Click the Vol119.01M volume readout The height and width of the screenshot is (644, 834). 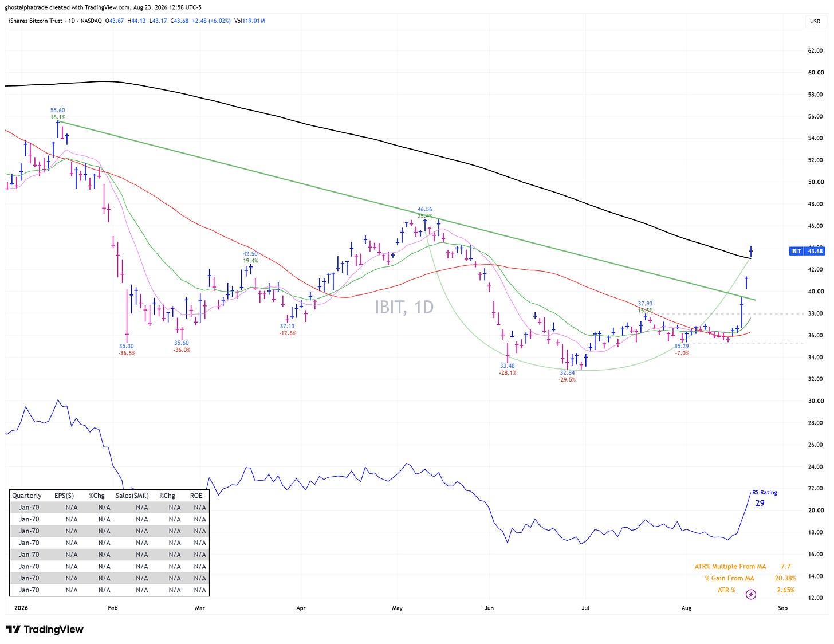point(250,21)
